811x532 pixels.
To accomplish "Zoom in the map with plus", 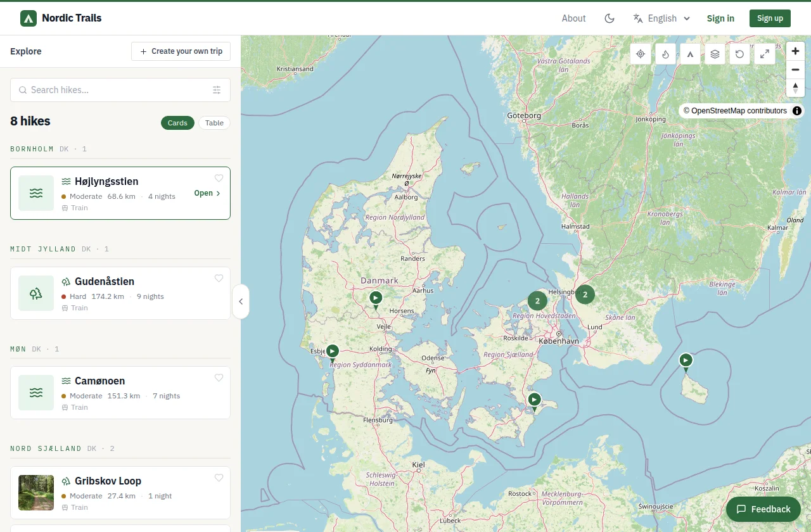I will click(x=795, y=51).
